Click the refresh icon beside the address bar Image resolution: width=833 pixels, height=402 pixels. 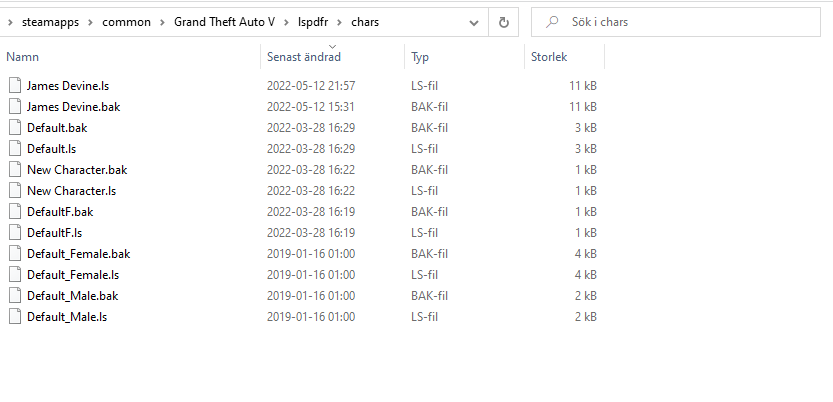[x=504, y=22]
